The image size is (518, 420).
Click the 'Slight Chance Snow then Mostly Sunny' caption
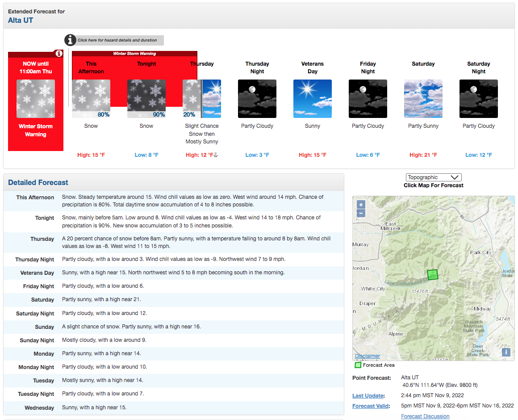click(x=202, y=134)
